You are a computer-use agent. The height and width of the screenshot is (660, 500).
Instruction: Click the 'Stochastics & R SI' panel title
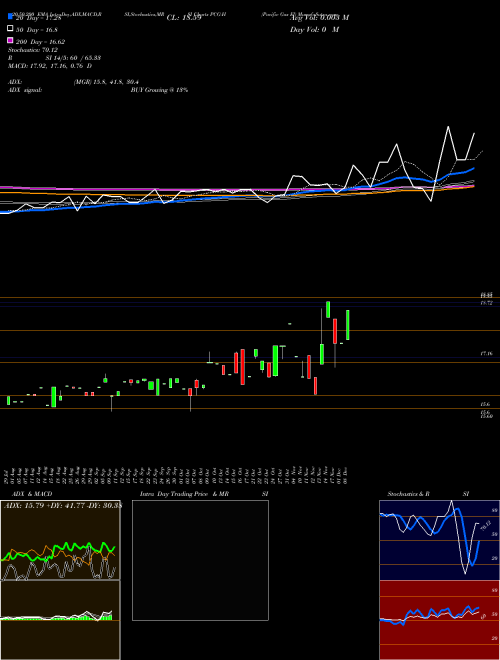click(x=428, y=494)
